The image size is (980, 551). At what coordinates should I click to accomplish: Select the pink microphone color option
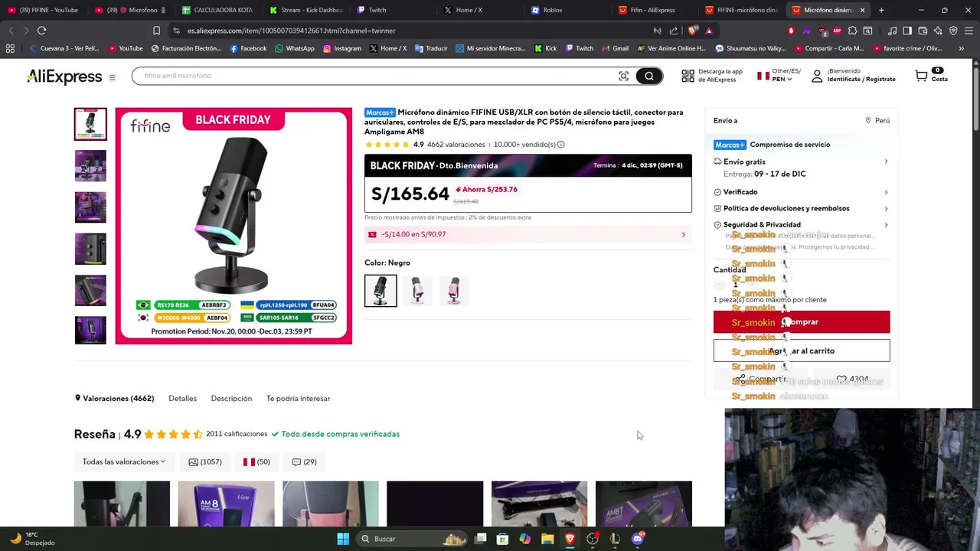pyautogui.click(x=454, y=291)
